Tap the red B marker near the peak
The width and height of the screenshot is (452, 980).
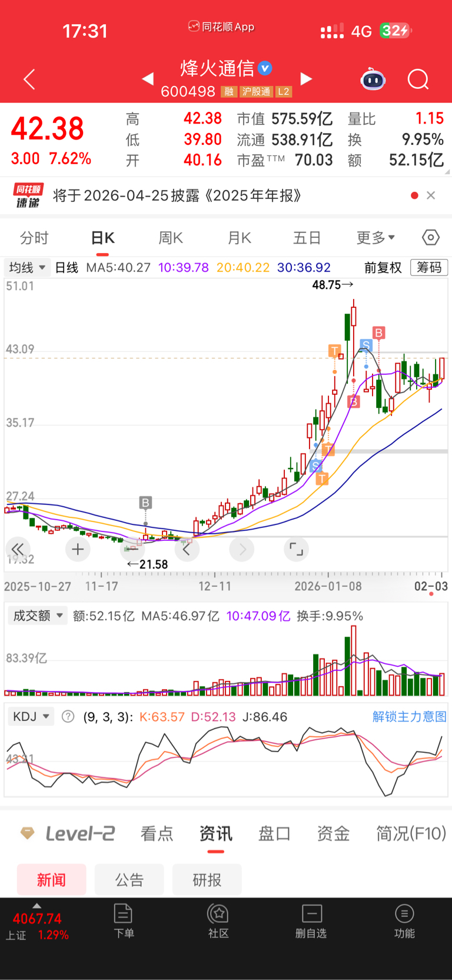(378, 333)
